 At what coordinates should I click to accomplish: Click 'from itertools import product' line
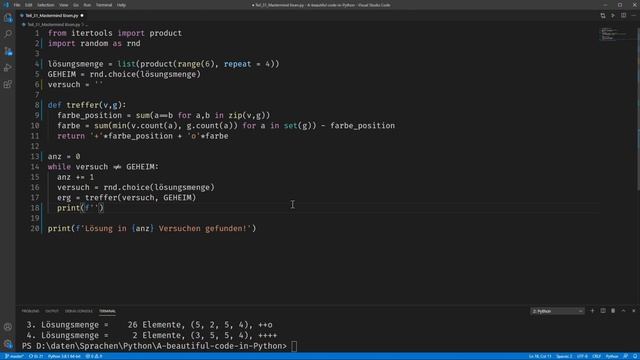115,33
